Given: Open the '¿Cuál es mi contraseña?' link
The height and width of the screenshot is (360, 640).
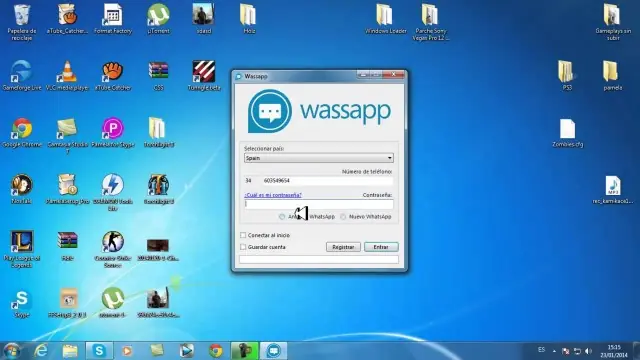Looking at the screenshot, I should [x=273, y=195].
